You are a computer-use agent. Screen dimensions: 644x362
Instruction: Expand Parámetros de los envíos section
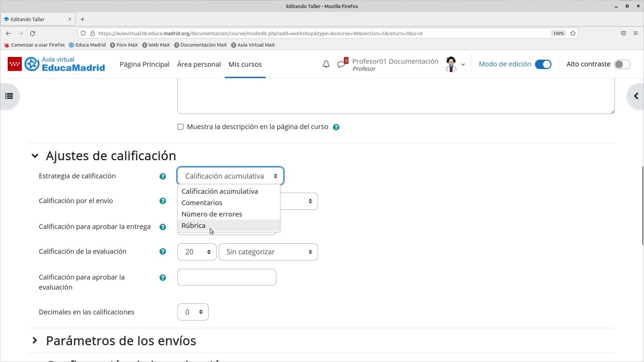tap(121, 341)
